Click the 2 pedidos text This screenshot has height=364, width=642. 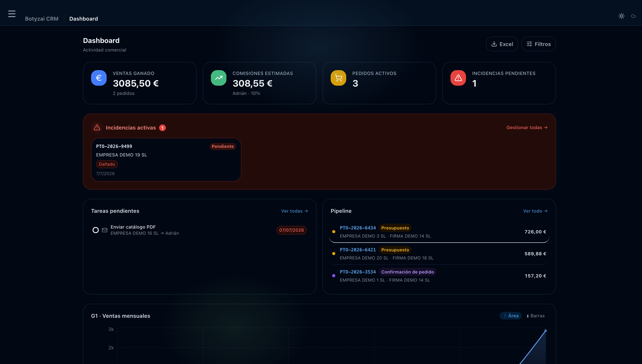click(124, 93)
